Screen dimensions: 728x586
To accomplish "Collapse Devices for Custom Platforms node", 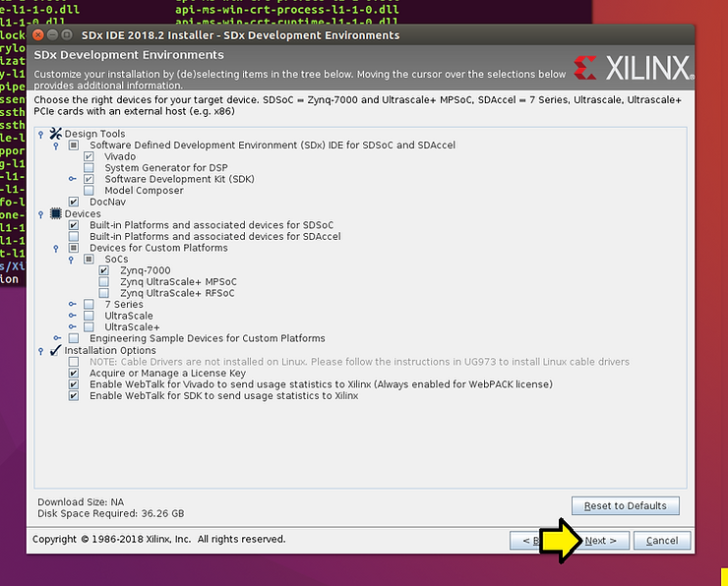I will tap(56, 249).
